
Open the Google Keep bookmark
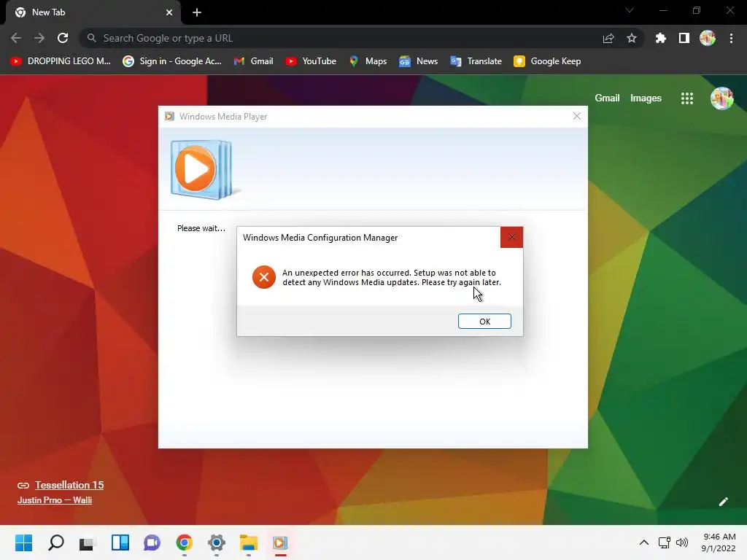pos(547,61)
